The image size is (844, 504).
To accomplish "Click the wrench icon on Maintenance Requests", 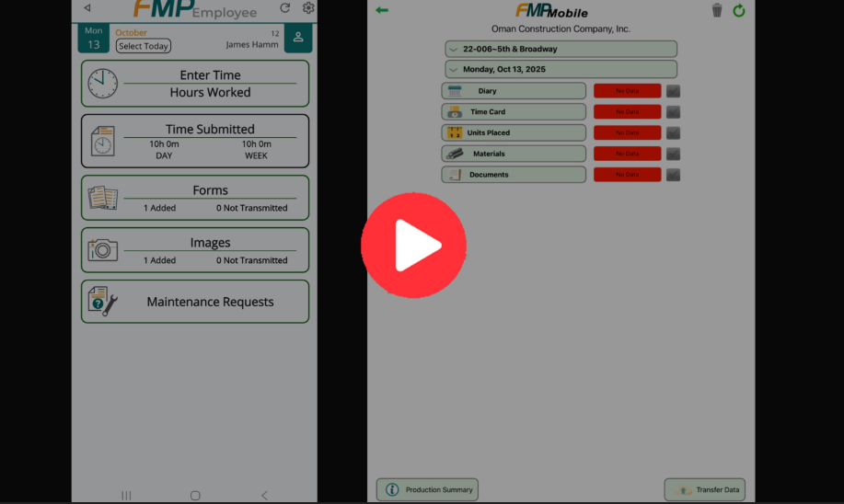I will (110, 305).
